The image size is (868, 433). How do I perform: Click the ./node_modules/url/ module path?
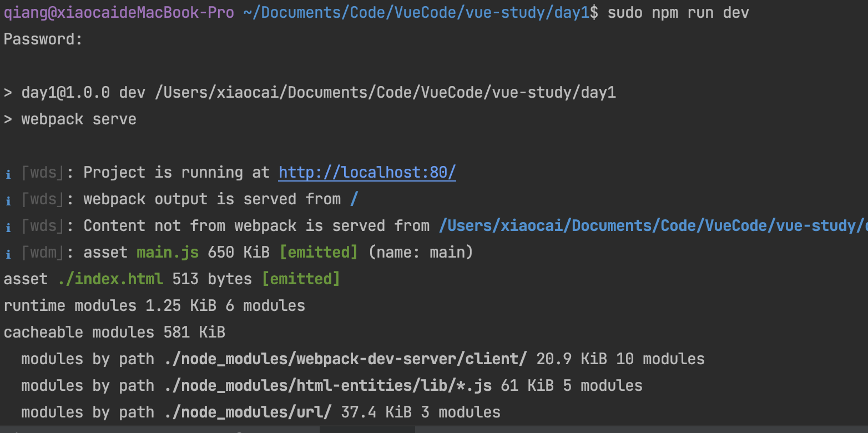click(x=248, y=412)
